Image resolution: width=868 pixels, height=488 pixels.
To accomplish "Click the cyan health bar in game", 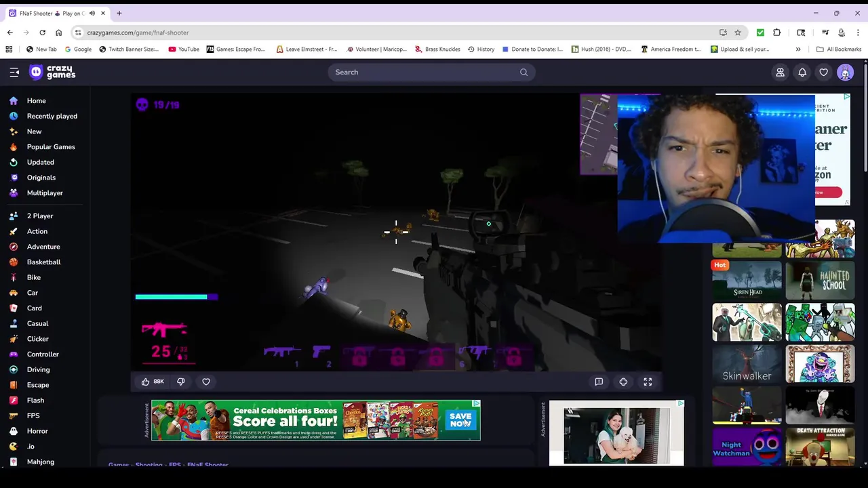I will (176, 297).
